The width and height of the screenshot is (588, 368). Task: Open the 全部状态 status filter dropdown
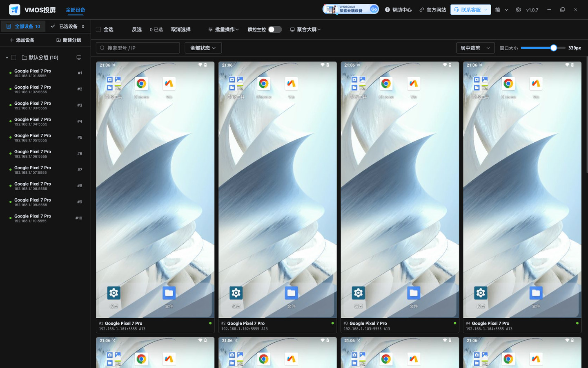point(203,48)
